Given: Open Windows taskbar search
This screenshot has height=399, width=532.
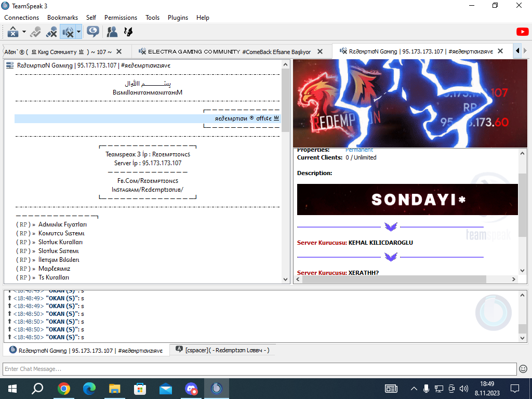Looking at the screenshot, I should [x=37, y=389].
